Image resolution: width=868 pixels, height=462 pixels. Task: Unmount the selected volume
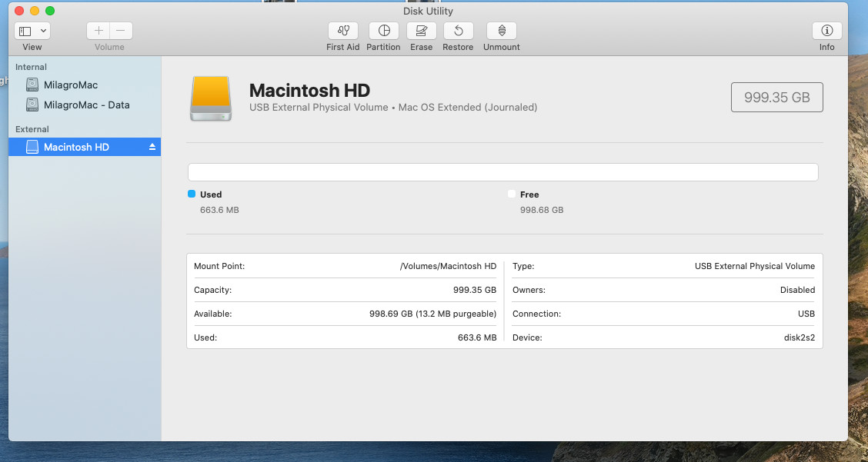click(502, 31)
